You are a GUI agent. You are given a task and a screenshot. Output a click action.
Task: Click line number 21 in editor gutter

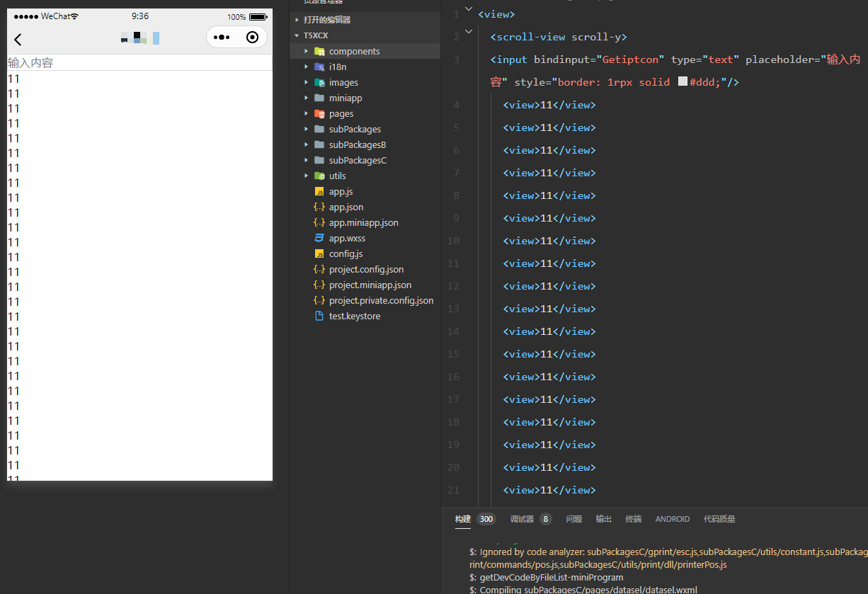click(453, 490)
